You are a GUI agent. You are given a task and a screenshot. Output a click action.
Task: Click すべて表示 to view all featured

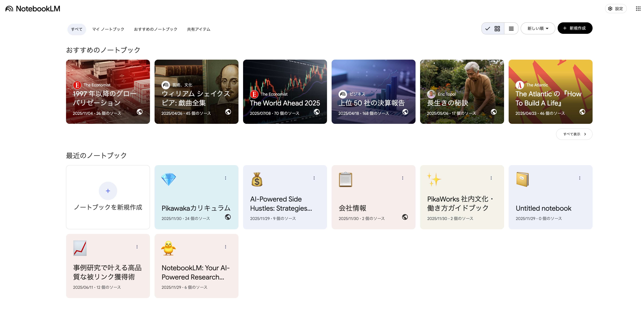click(x=574, y=134)
